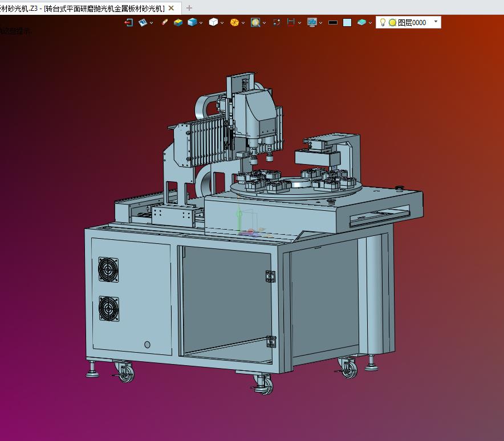
Task: Select the blue shaded cube display icon
Action: [192, 22]
